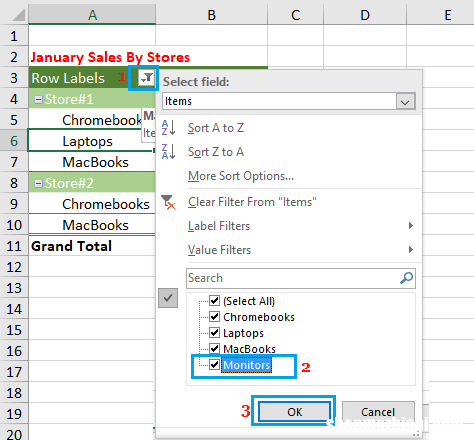Click the Cancel button
The height and width of the screenshot is (440, 474).
(378, 412)
